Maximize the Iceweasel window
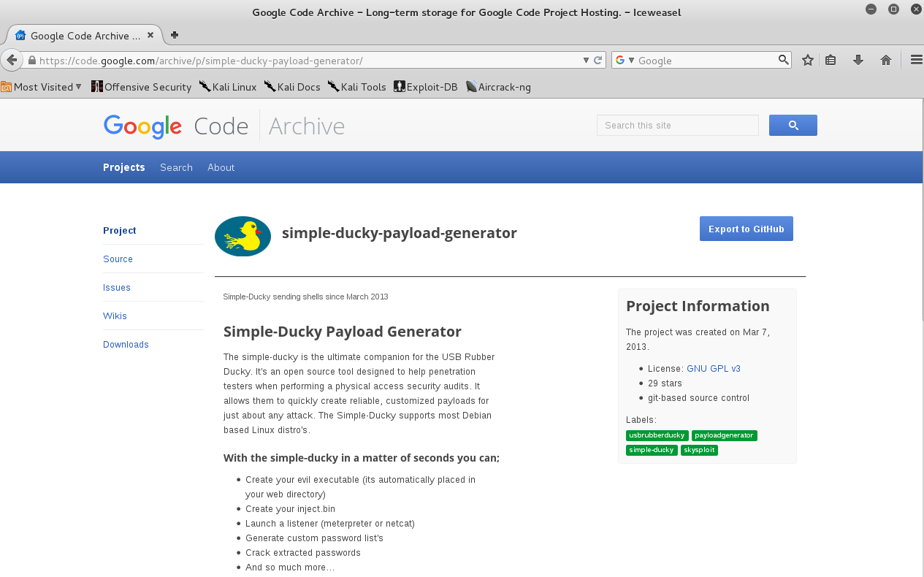This screenshot has width=924, height=577. tap(893, 9)
